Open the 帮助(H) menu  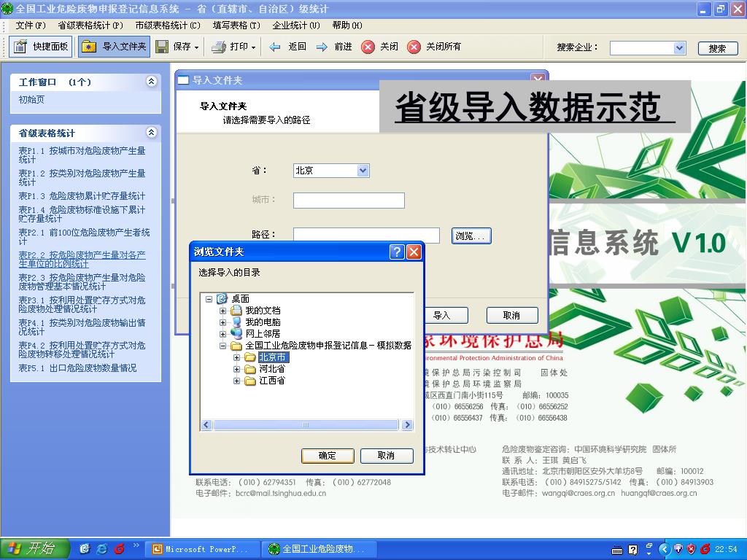[x=347, y=26]
